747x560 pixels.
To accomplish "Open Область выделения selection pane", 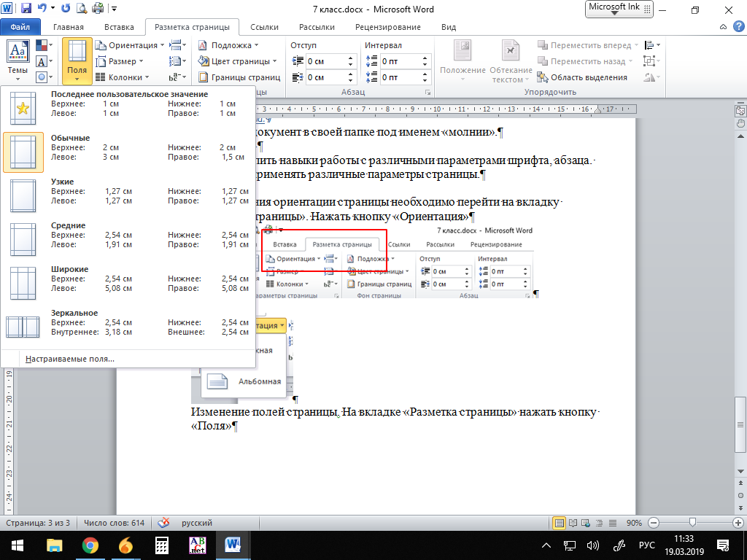I will tap(582, 77).
